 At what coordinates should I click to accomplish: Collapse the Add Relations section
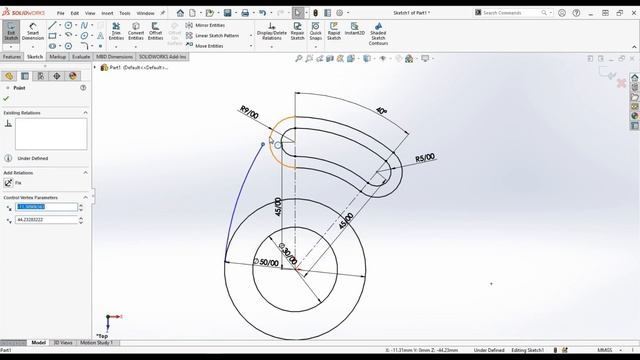[x=85, y=173]
